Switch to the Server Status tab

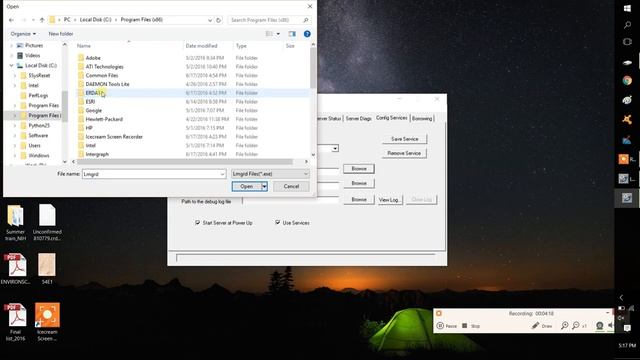pyautogui.click(x=328, y=118)
